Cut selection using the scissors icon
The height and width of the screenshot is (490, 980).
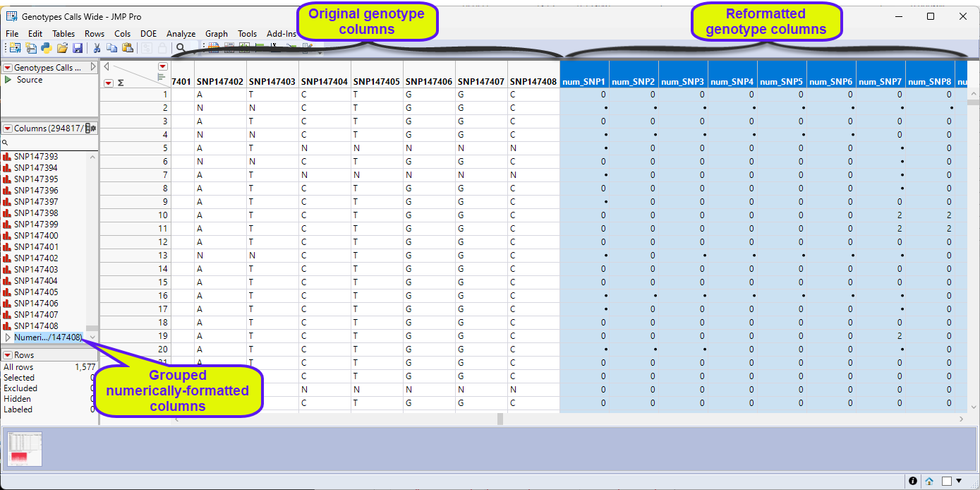97,47
